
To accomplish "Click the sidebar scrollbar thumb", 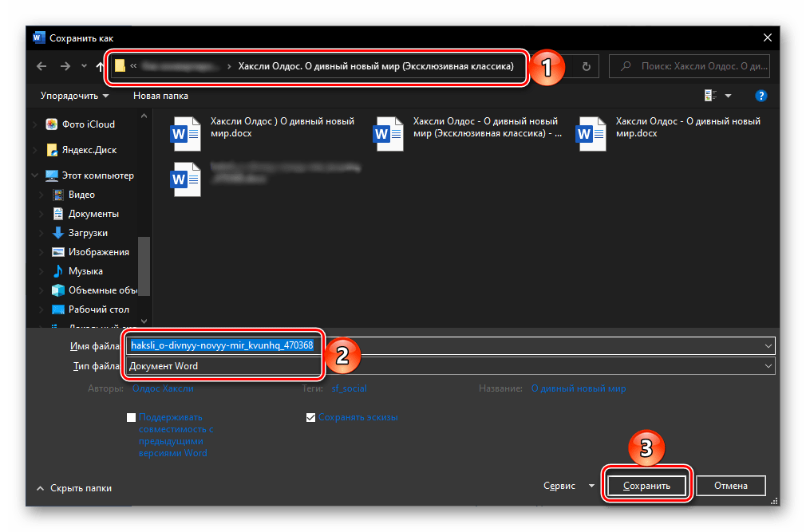I will click(x=144, y=266).
